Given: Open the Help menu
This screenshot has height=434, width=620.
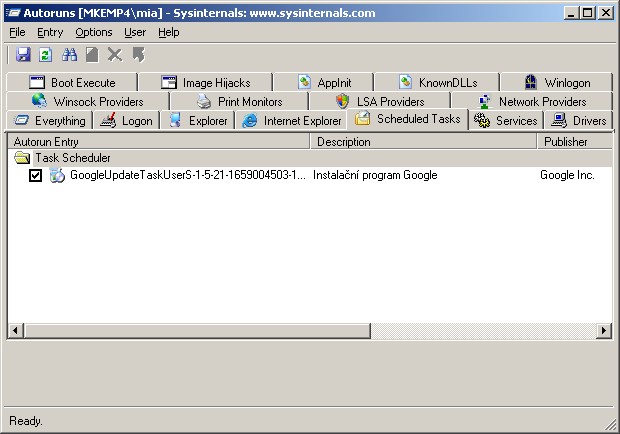Looking at the screenshot, I should (169, 32).
